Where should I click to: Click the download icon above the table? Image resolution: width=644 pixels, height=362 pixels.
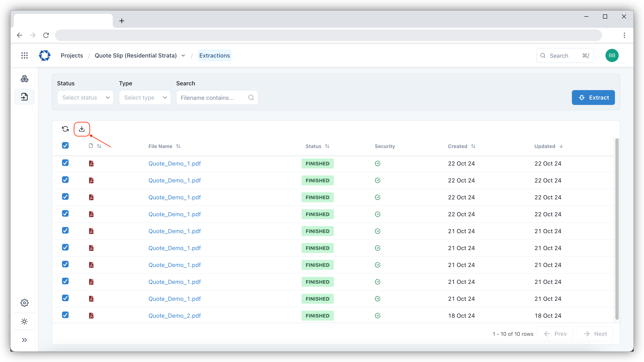82,129
